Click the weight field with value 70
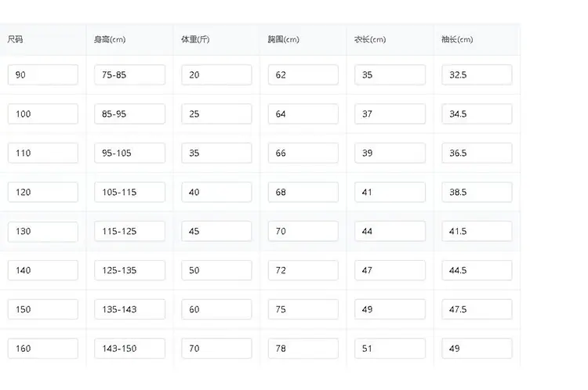 [216, 348]
